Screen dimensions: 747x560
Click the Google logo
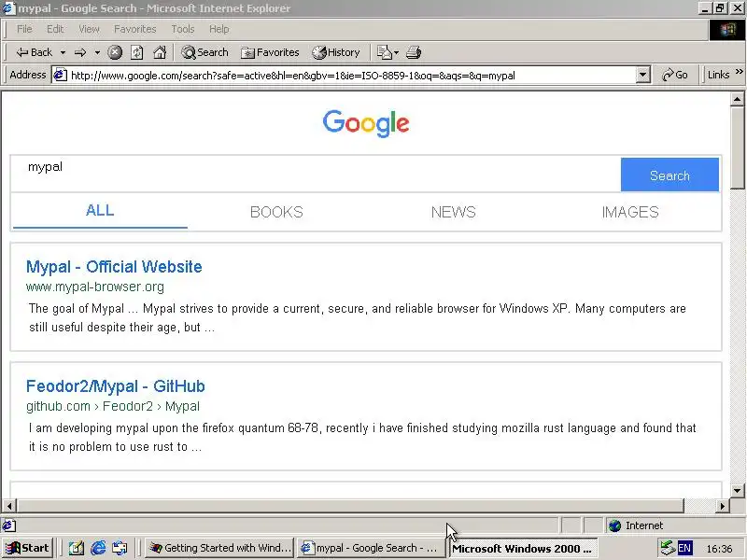tap(366, 123)
